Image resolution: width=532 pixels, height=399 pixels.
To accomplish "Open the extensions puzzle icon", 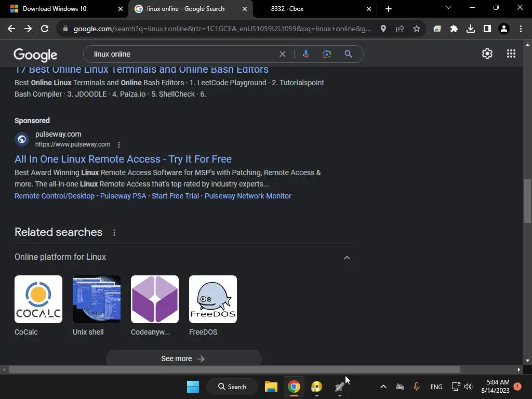I will coord(454,29).
